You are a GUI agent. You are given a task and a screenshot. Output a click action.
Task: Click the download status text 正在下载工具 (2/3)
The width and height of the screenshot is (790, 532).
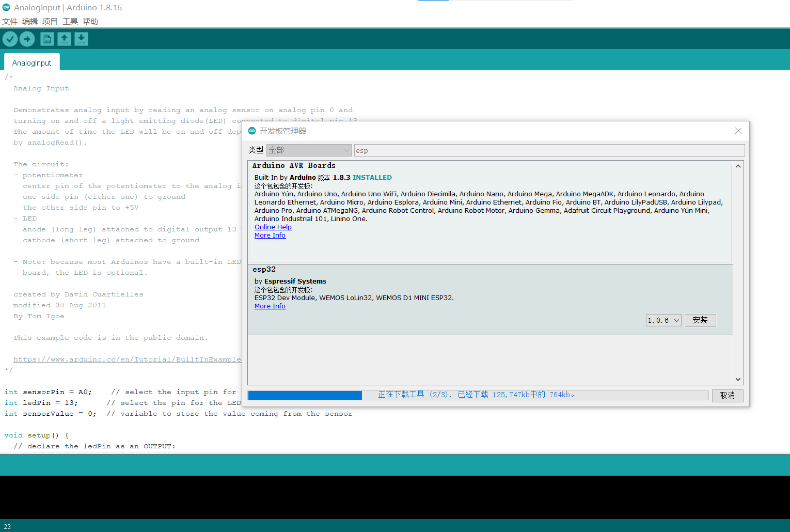coord(415,395)
